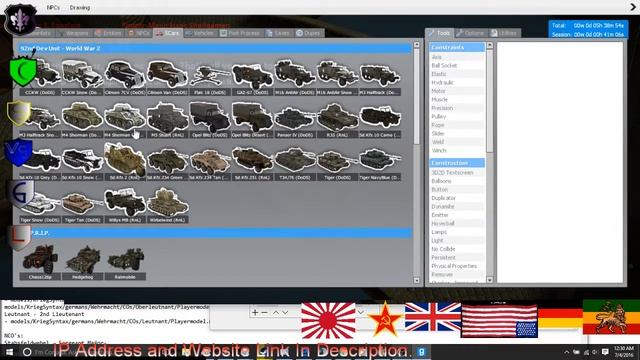The height and width of the screenshot is (360, 640).
Task: Select the Physical Properties tool
Action: coord(457,266)
